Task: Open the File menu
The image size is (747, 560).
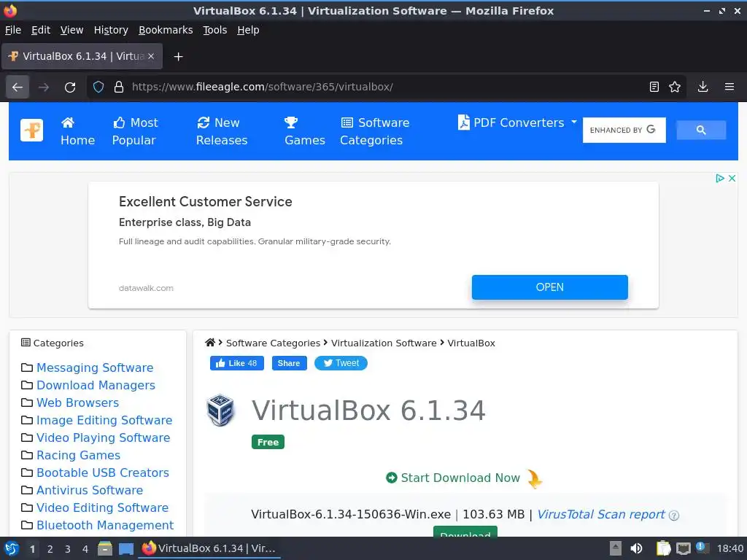Action: click(13, 30)
